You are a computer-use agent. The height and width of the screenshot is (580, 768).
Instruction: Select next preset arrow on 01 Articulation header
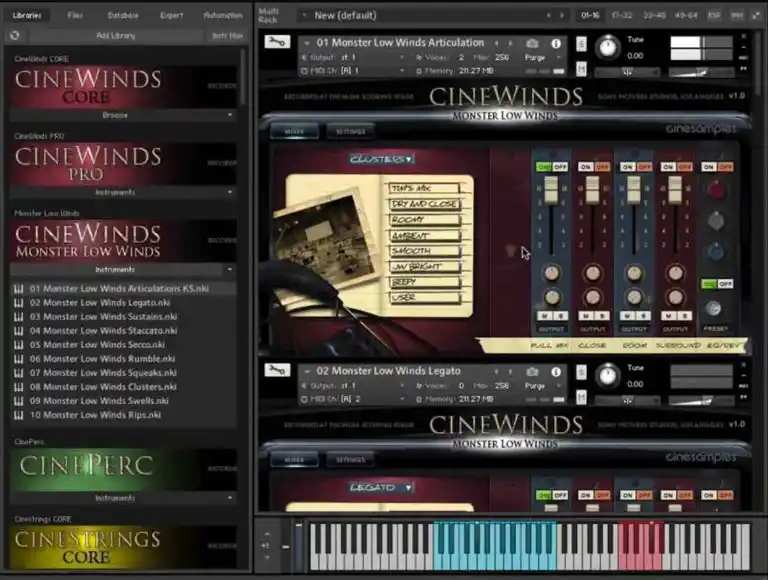pyautogui.click(x=510, y=43)
